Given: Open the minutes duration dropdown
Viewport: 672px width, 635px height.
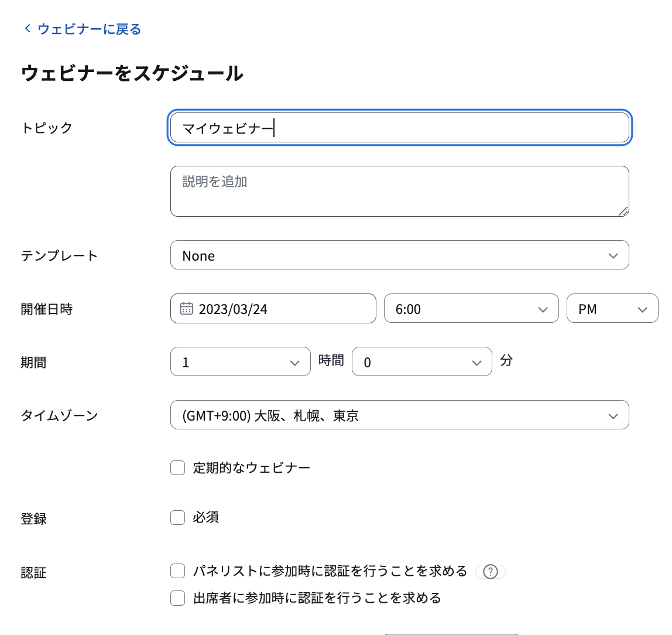Looking at the screenshot, I should pos(421,361).
